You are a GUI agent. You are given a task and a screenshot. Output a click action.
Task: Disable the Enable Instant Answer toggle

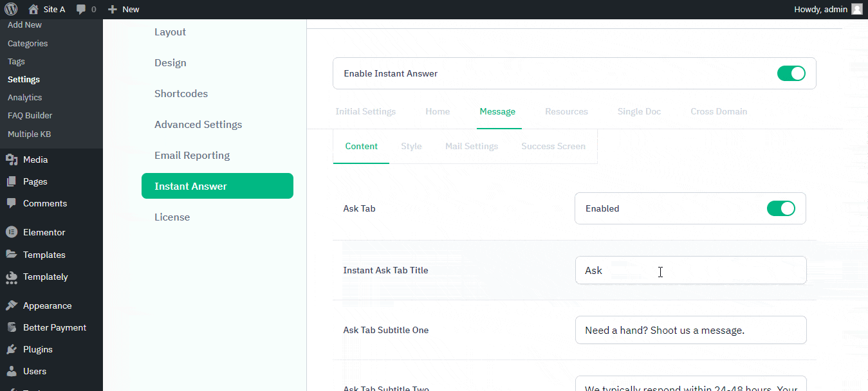point(791,73)
